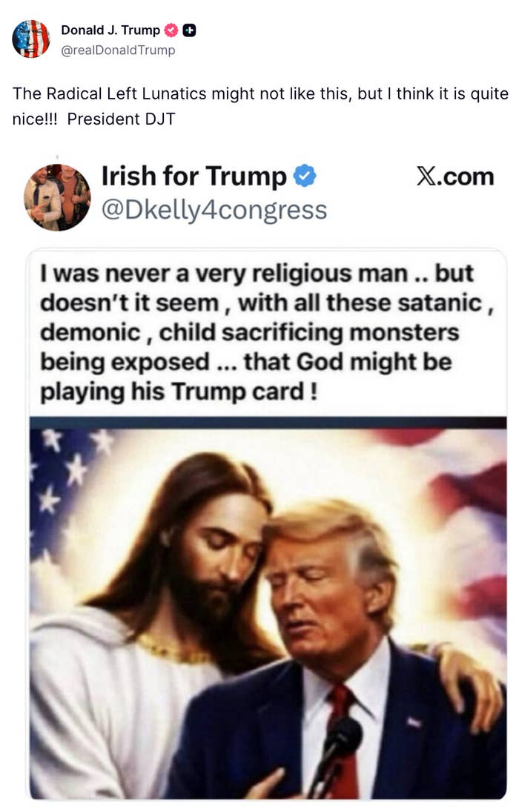Open the Irish for Trump round avatar
This screenshot has width=519, height=812.
[57, 197]
